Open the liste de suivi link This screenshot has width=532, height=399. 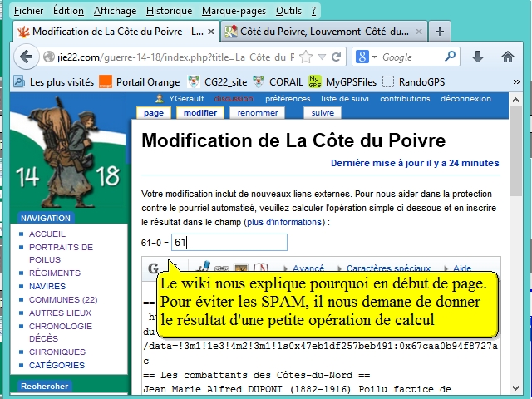pyautogui.click(x=345, y=99)
